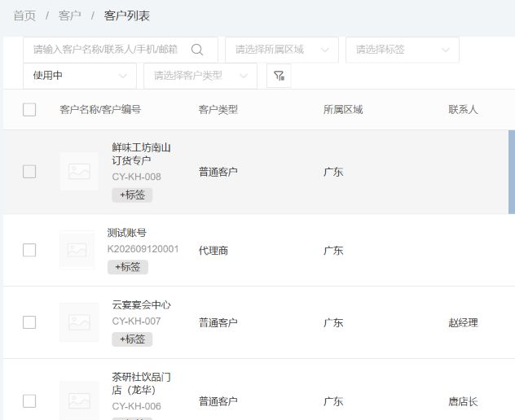Open customer 测试账号

click(127, 233)
